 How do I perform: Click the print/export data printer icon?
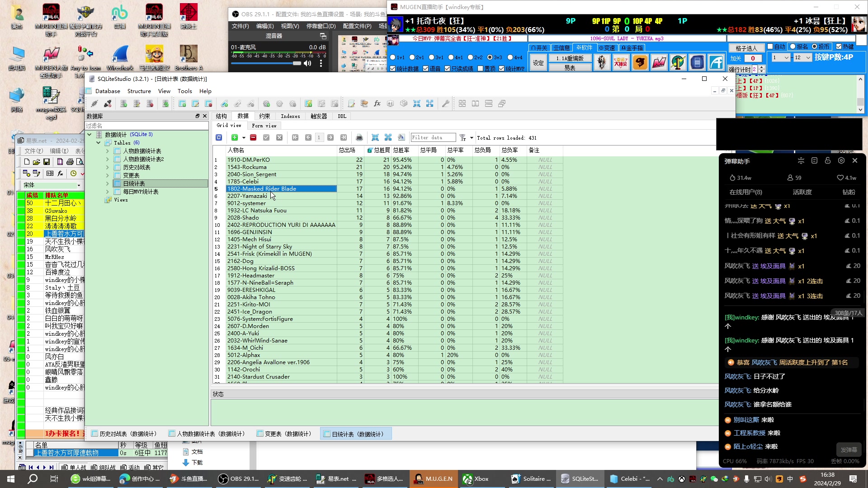pyautogui.click(x=359, y=137)
